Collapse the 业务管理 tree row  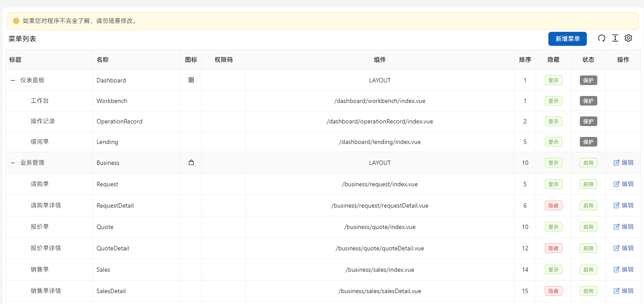[13, 163]
